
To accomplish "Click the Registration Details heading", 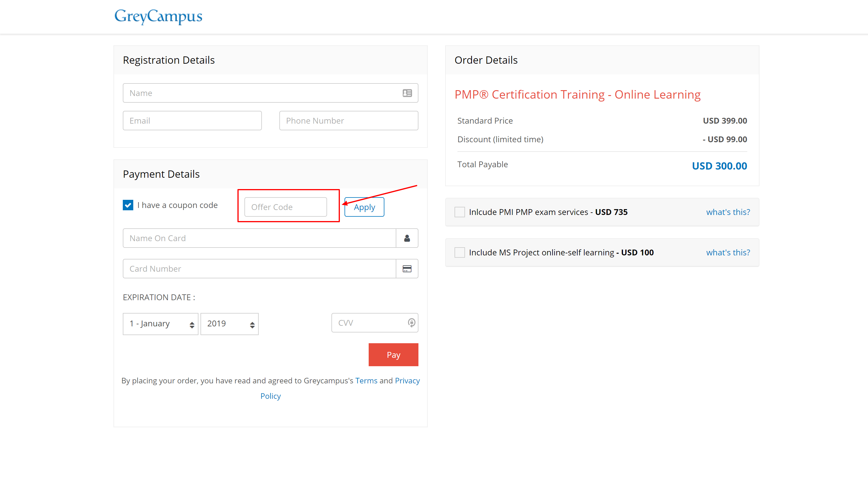I will [x=169, y=60].
